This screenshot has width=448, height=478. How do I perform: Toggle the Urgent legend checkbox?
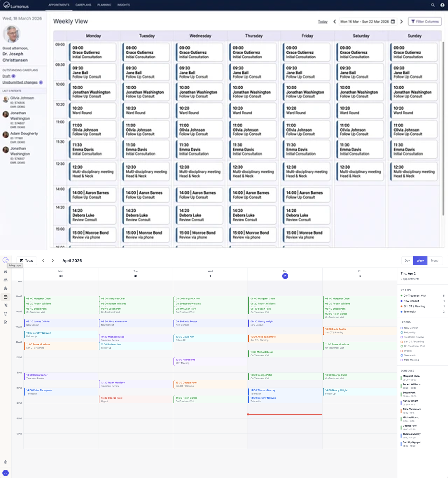click(x=402, y=351)
